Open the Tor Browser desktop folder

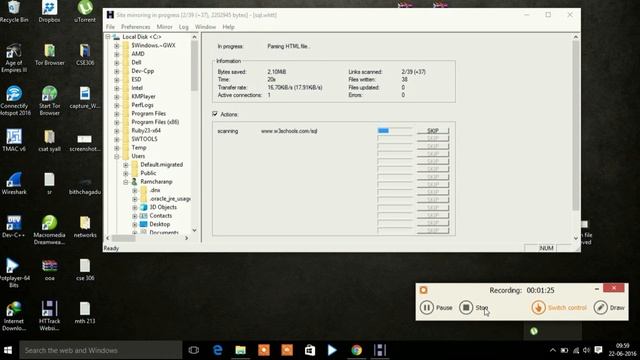[x=49, y=55]
